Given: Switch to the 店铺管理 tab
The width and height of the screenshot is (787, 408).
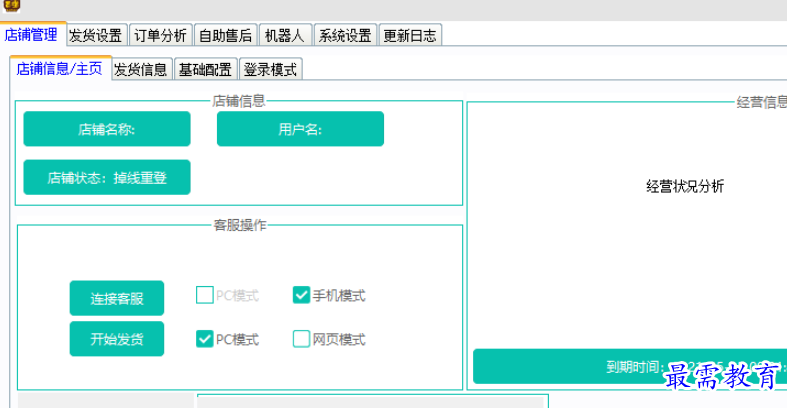Looking at the screenshot, I should click(31, 35).
